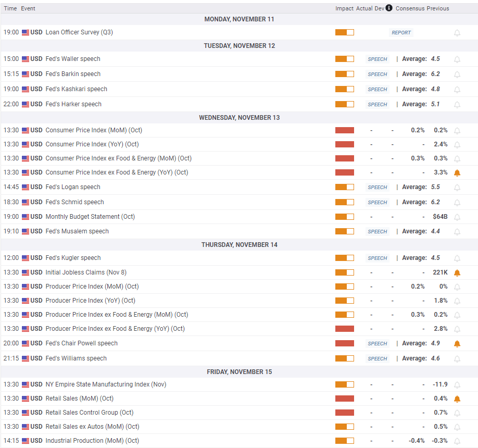Click bell icon for Fed's Kugler speech

click(x=457, y=258)
